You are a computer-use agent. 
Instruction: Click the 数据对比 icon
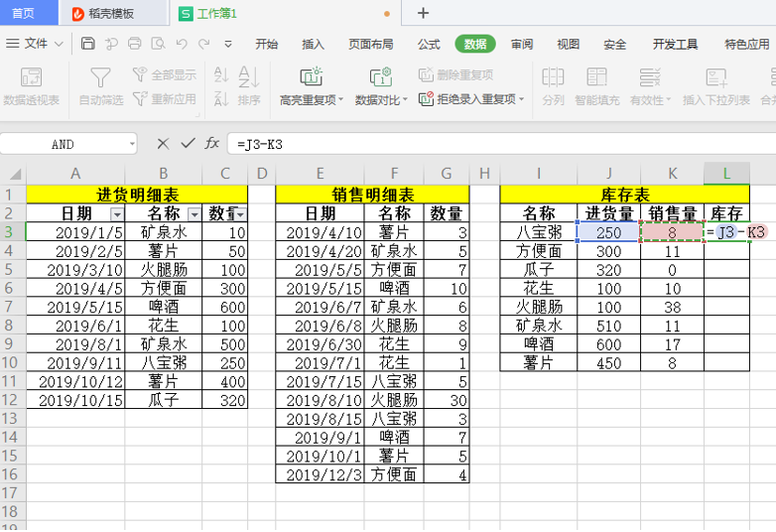click(381, 76)
